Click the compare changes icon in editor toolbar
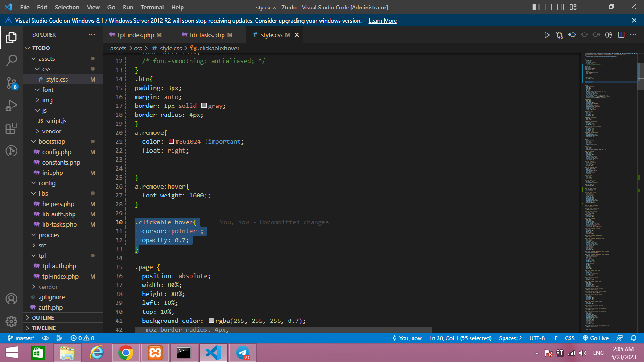The image size is (644, 362). (x=560, y=35)
